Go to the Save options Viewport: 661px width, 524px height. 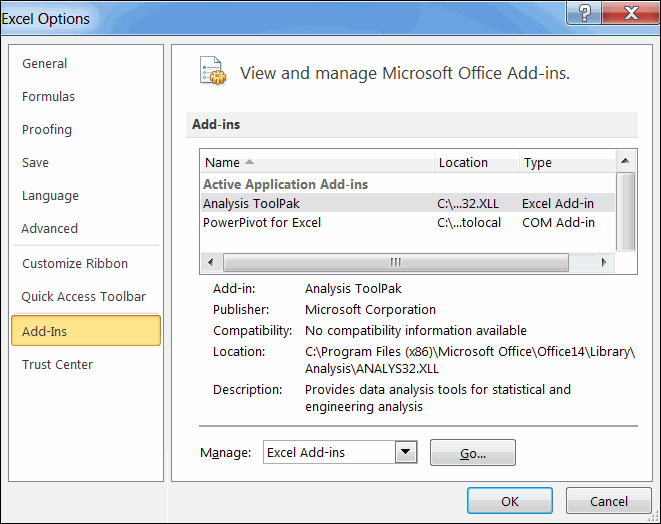(36, 163)
